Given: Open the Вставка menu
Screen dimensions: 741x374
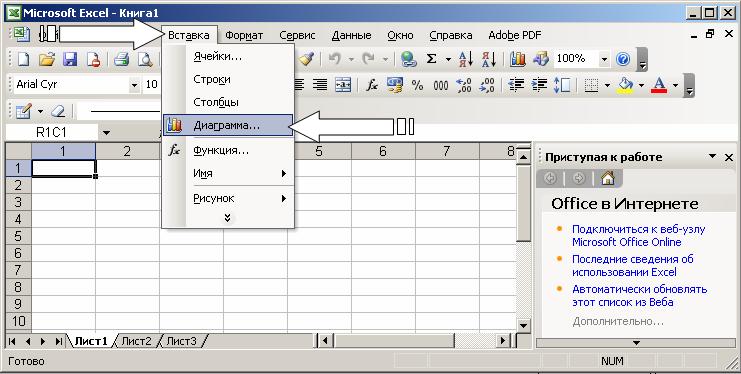Looking at the screenshot, I should click(189, 35).
